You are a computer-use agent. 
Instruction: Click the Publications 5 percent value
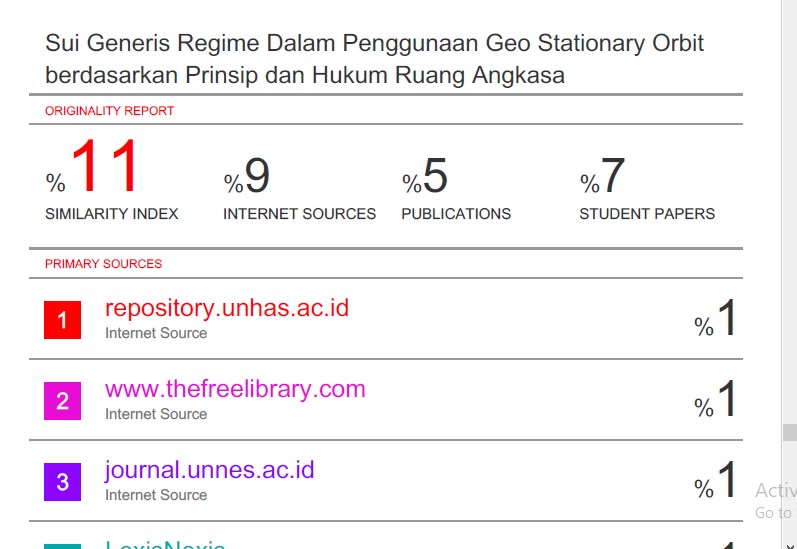click(x=434, y=176)
